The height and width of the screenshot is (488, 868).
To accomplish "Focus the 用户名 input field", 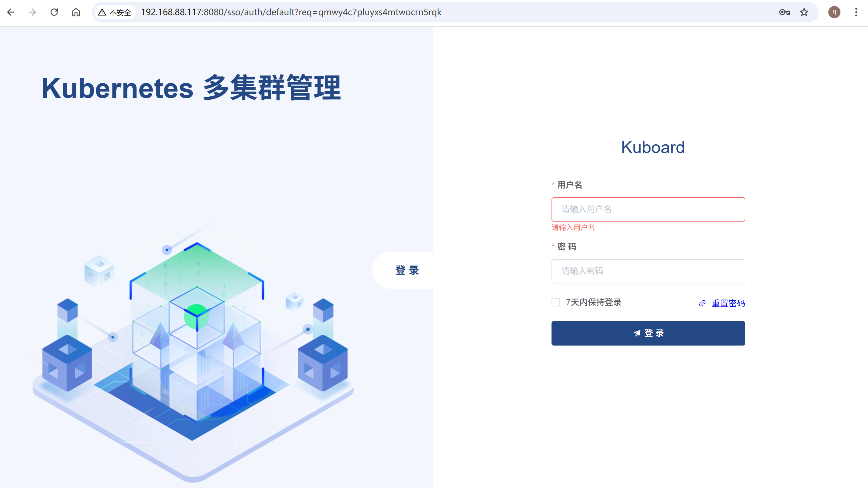I will tap(648, 209).
